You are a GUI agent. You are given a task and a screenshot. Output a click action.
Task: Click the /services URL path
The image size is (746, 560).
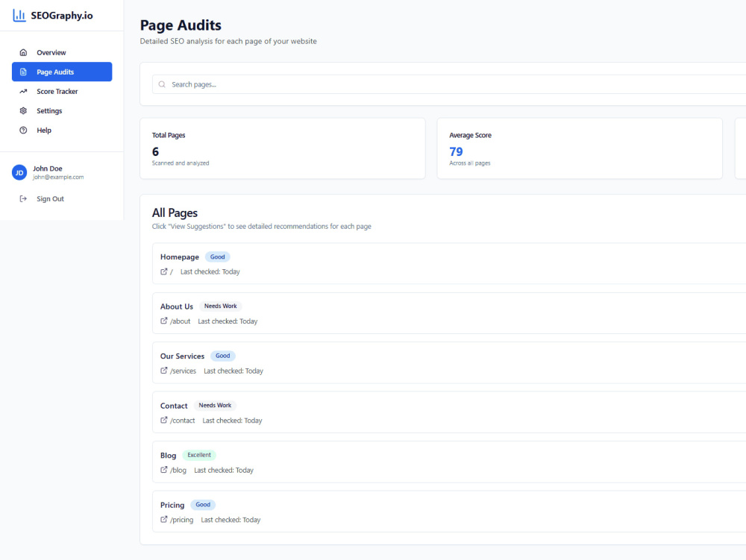pos(184,371)
